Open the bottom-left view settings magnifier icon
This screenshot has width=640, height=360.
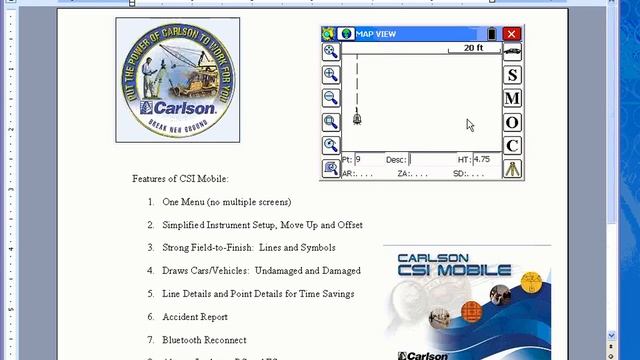331,168
